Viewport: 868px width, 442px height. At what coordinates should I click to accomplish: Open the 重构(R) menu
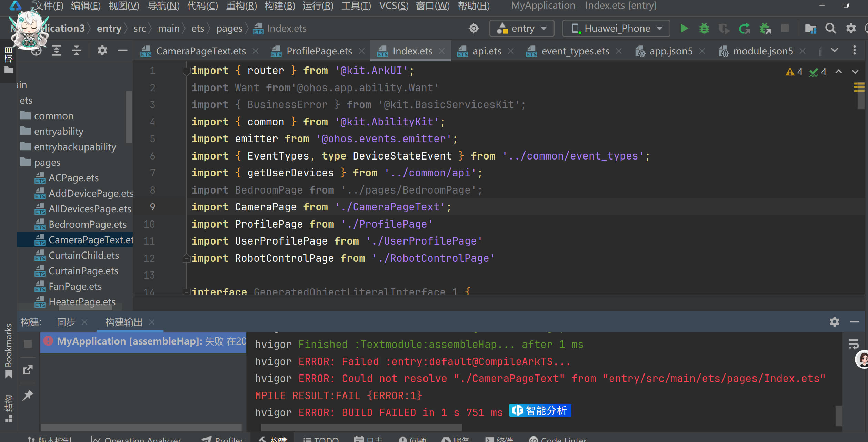coord(241,6)
